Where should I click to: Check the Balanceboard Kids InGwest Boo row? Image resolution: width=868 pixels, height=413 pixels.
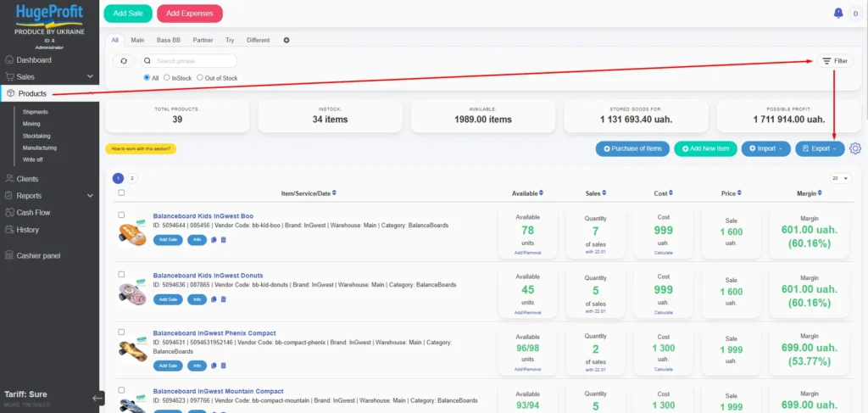[x=121, y=215]
